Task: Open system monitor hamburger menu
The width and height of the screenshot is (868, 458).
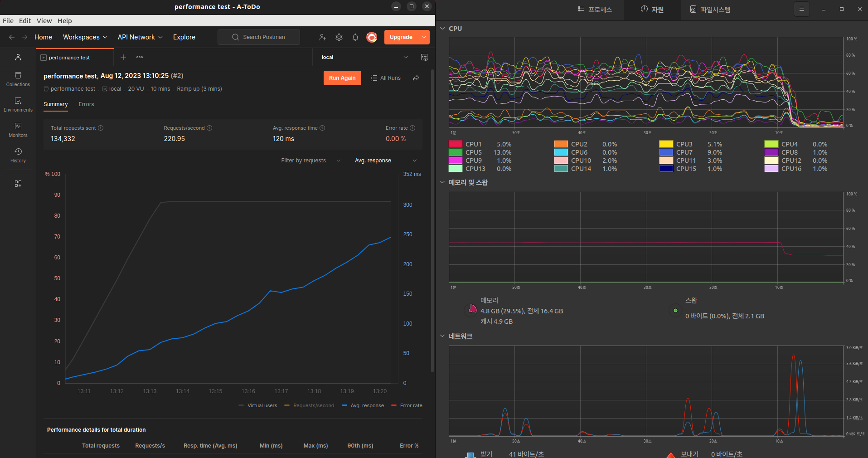Action: pos(802,9)
